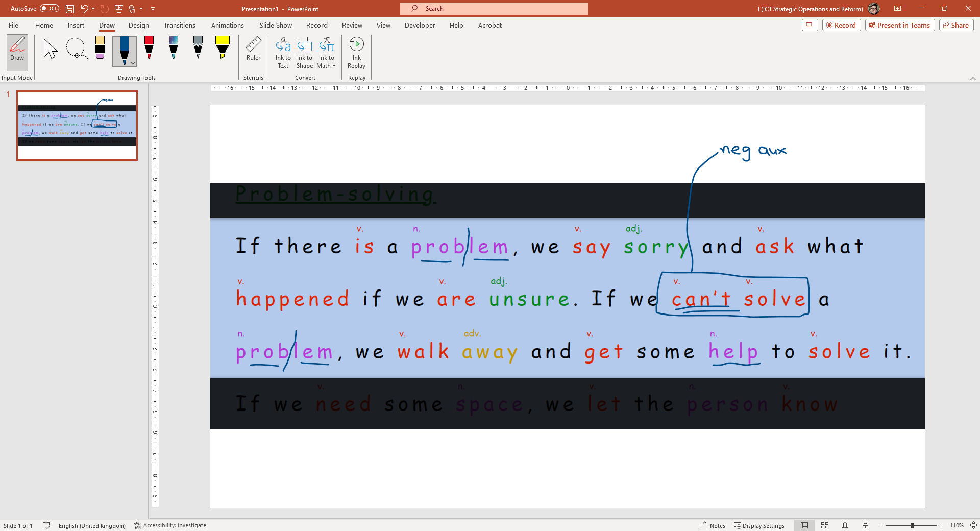Pick the Eraser tool
This screenshot has width=980, height=531.
[x=100, y=49]
